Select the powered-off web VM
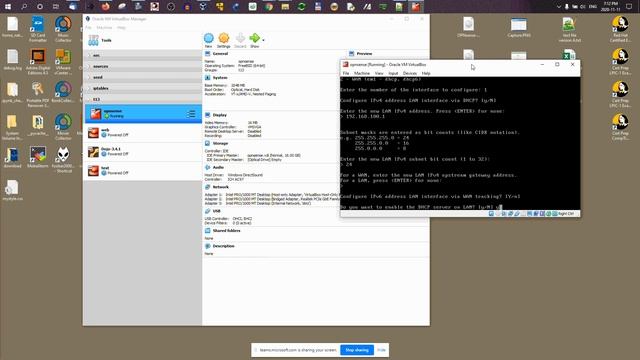This screenshot has height=360, width=640. coord(143,133)
